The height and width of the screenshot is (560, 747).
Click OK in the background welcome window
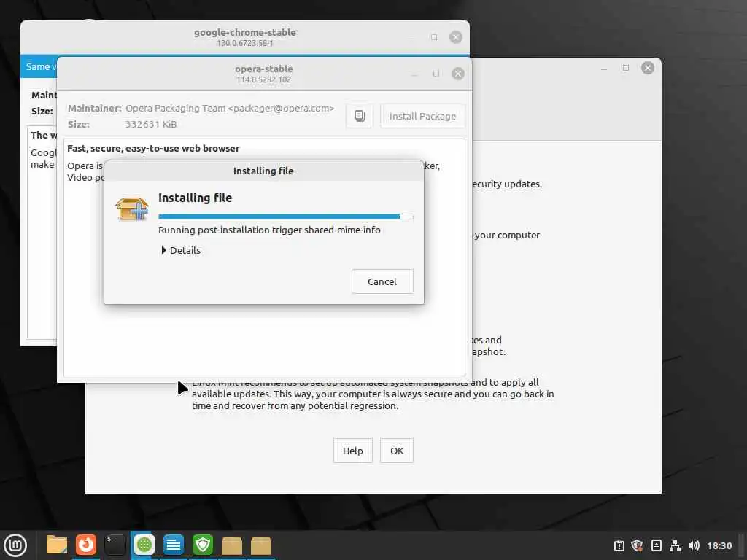[x=396, y=451]
